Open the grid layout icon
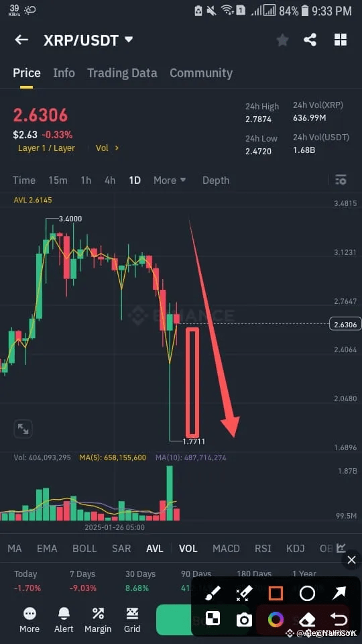Viewport: 362px width, 644px height. click(x=341, y=40)
